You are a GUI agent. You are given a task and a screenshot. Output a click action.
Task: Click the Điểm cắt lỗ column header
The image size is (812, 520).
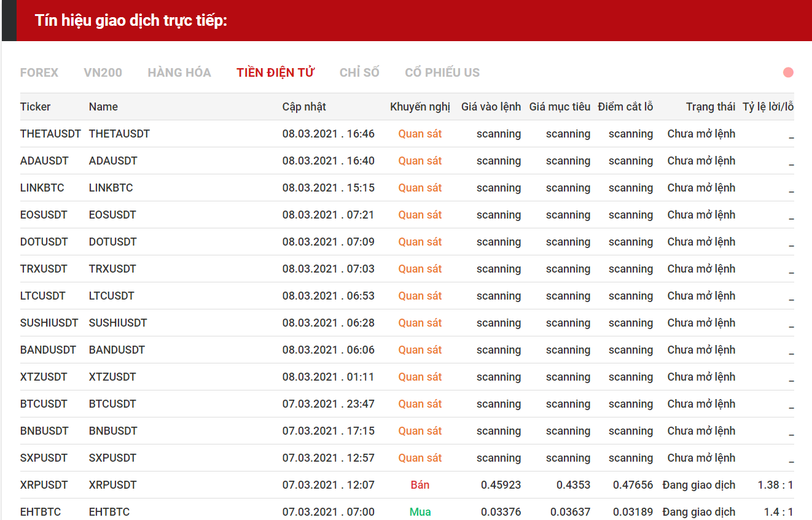pyautogui.click(x=625, y=107)
